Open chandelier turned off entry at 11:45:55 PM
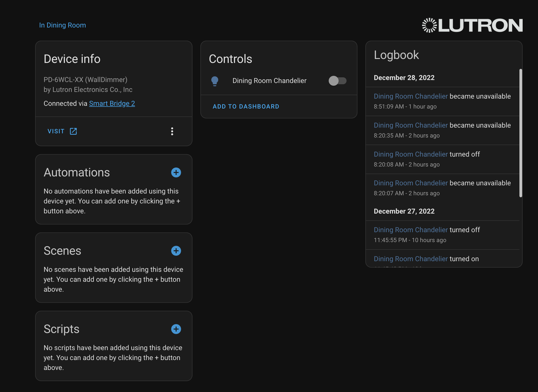 411,230
